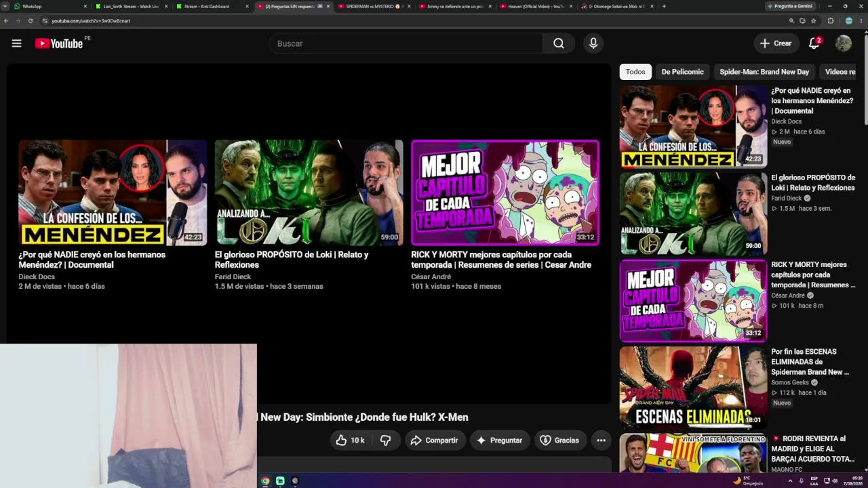The width and height of the screenshot is (868, 488).
Task: Open the OBS icon in taskbar
Action: (x=295, y=481)
